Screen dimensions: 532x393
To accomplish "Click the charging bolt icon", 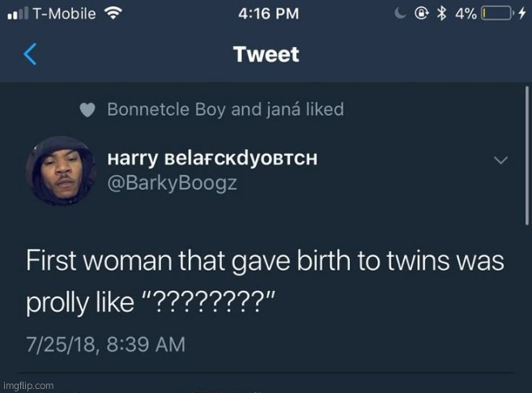I will click(x=520, y=14).
